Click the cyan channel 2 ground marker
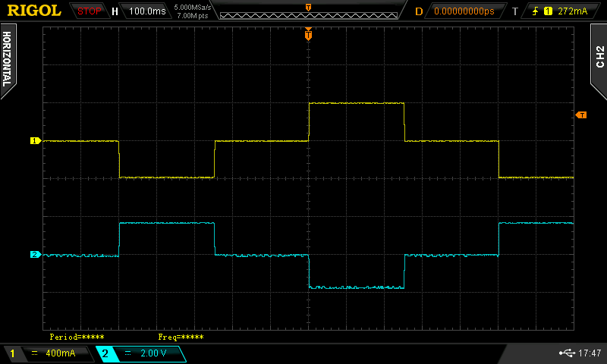The height and width of the screenshot is (364, 607). [x=35, y=254]
